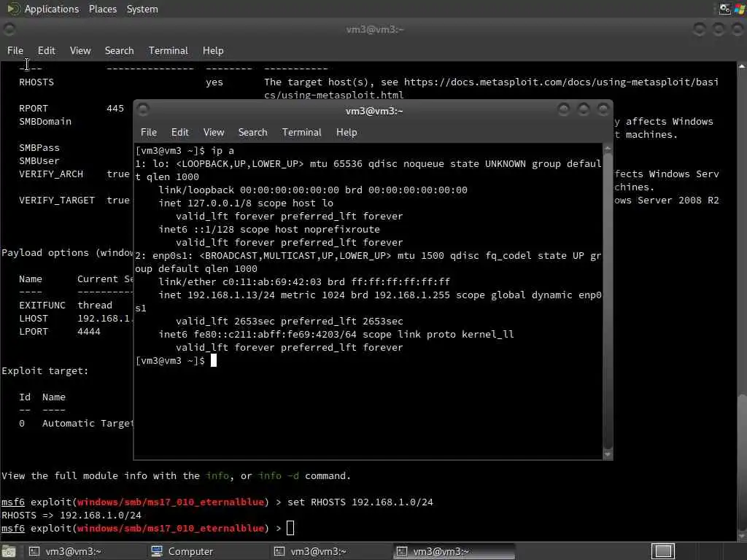
Task: Close the background terminal window
Action: coord(738,29)
